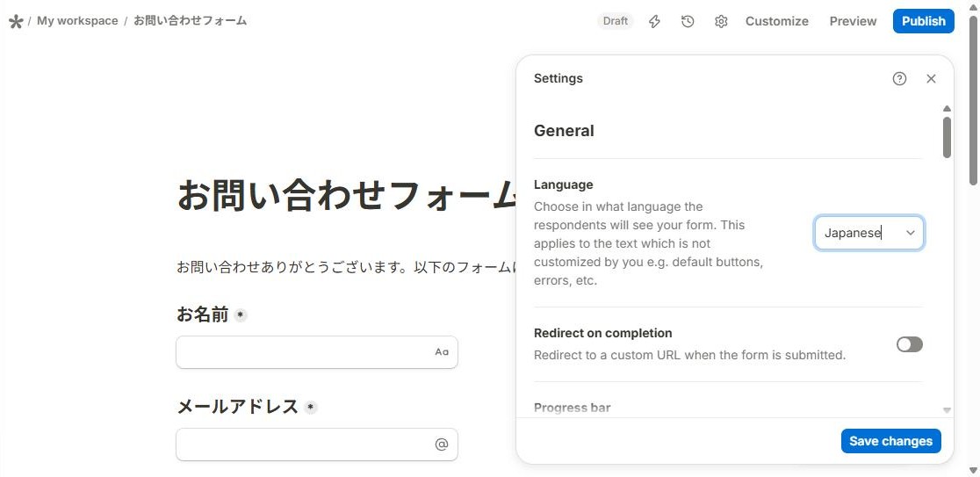Open the lightning bolt integrations icon
980x477 pixels.
[x=654, y=21]
